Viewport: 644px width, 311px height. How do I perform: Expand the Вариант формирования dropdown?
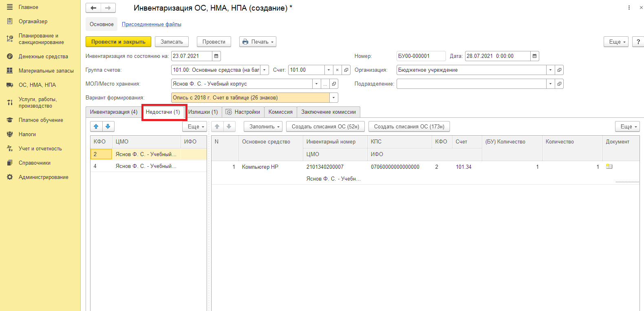(x=334, y=98)
